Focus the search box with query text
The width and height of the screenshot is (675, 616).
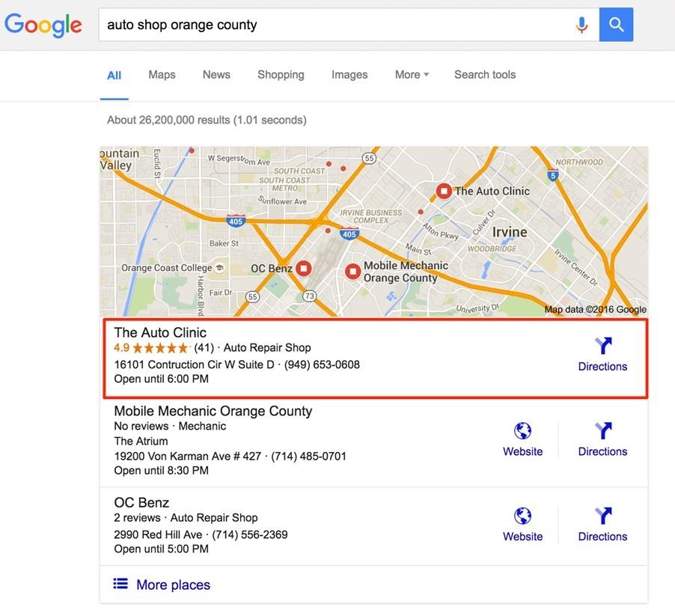(x=329, y=25)
